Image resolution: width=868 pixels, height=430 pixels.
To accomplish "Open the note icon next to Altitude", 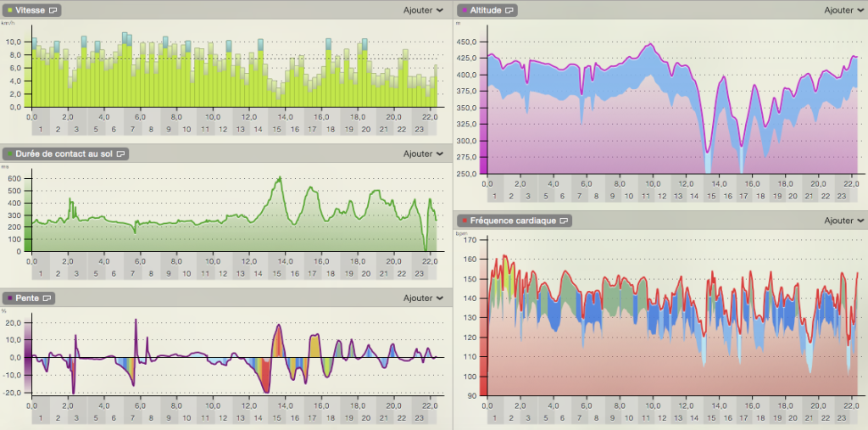I will coord(511,10).
